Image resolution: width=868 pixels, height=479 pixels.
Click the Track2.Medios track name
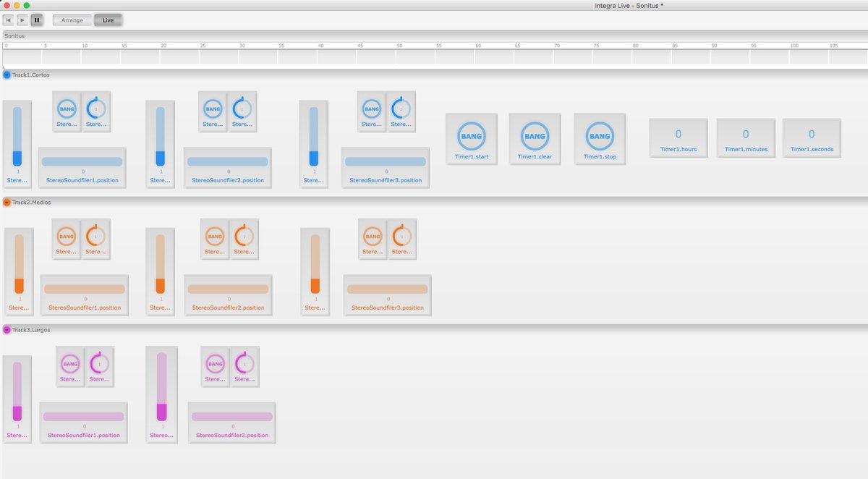pos(32,202)
